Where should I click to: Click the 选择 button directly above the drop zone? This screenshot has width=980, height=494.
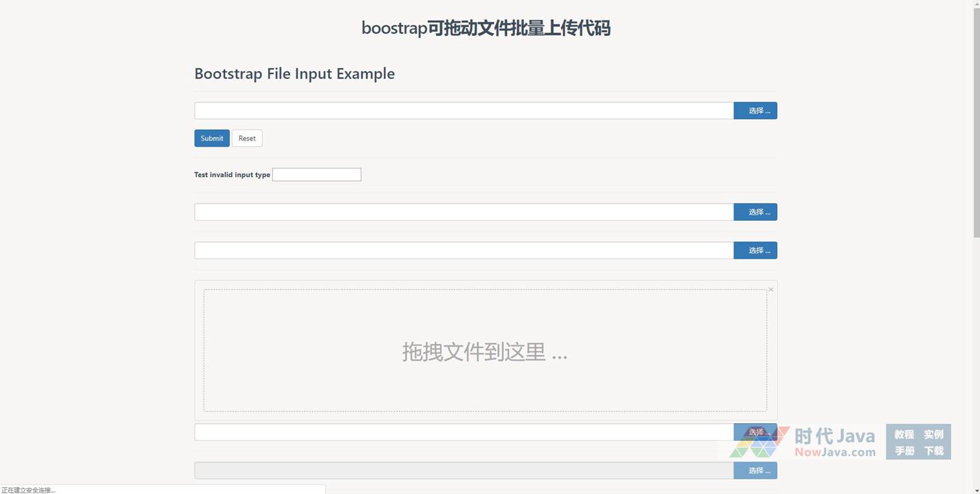point(755,250)
